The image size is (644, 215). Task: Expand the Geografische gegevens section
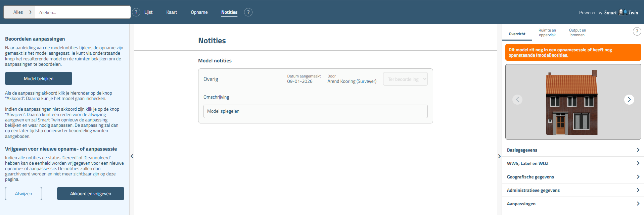point(573,177)
